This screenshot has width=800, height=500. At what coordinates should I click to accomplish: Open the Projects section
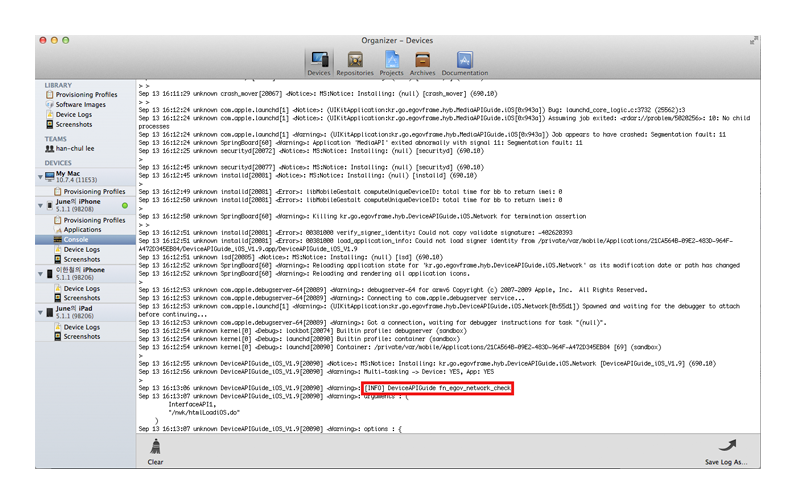[391, 63]
